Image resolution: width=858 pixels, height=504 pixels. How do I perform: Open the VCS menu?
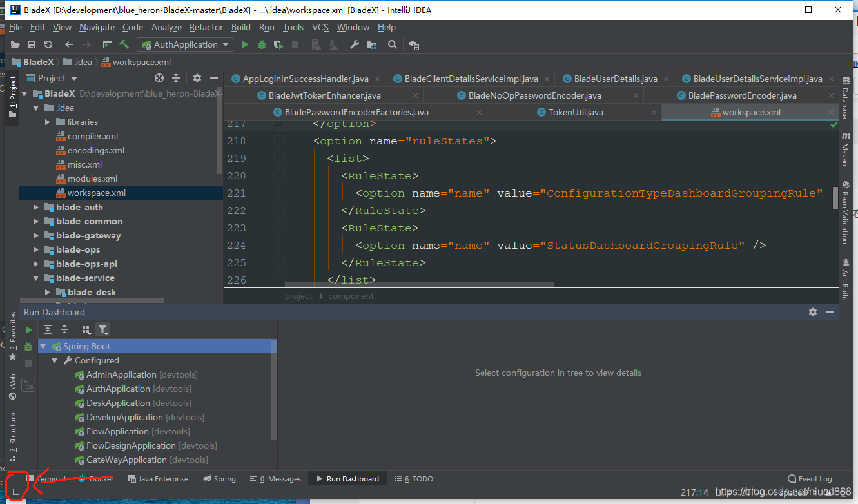[320, 27]
